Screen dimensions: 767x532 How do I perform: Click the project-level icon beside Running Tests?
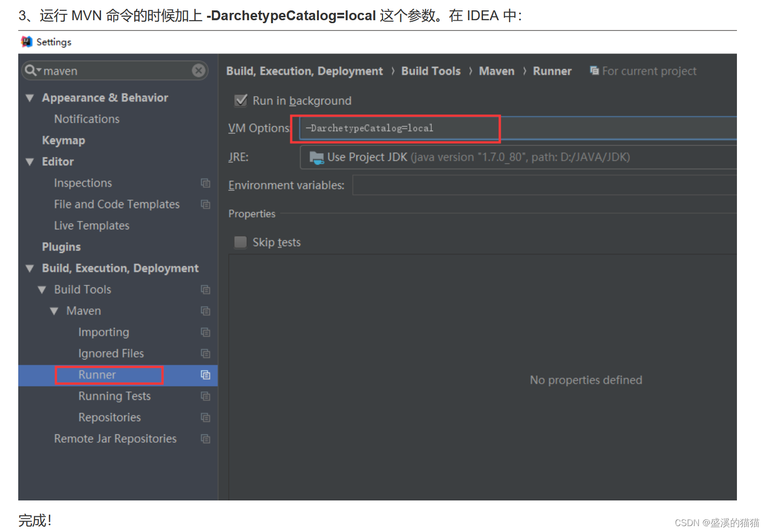pos(206,396)
